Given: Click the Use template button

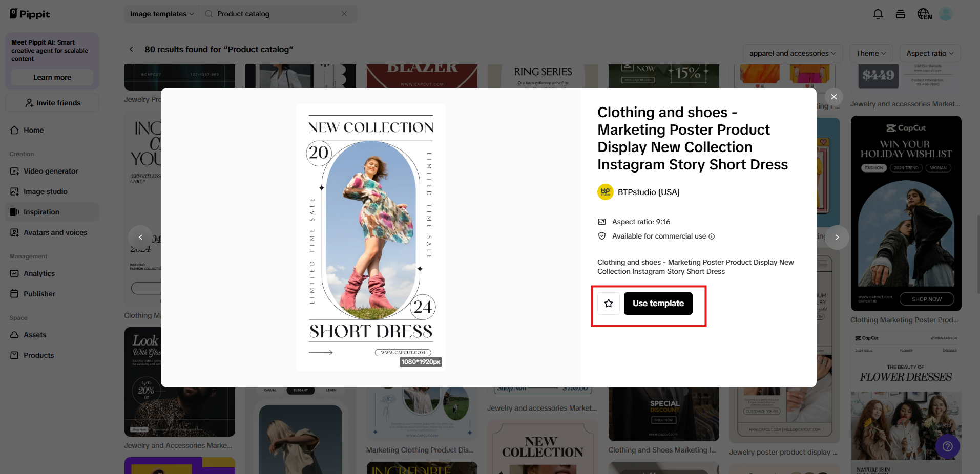Looking at the screenshot, I should click(x=658, y=304).
